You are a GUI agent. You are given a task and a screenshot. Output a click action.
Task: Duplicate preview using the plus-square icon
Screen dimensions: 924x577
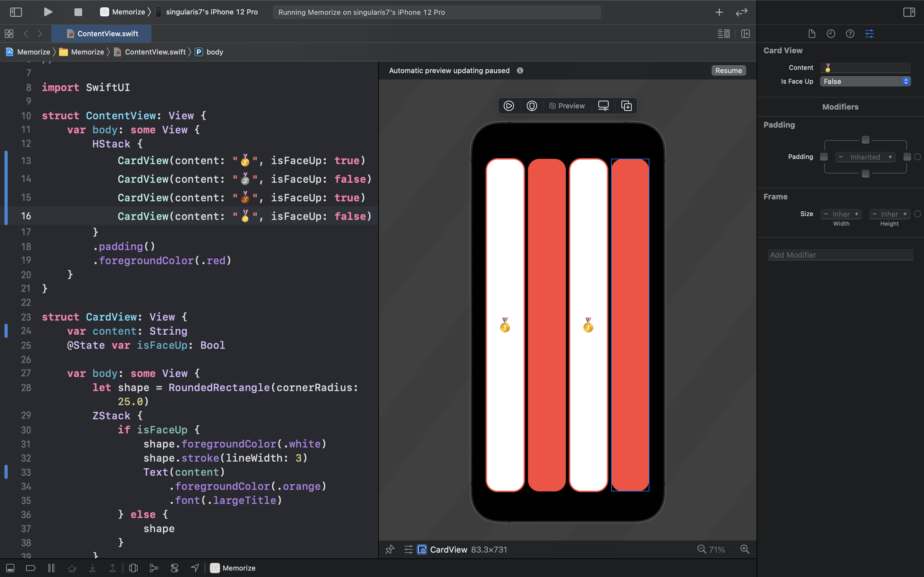coord(626,106)
